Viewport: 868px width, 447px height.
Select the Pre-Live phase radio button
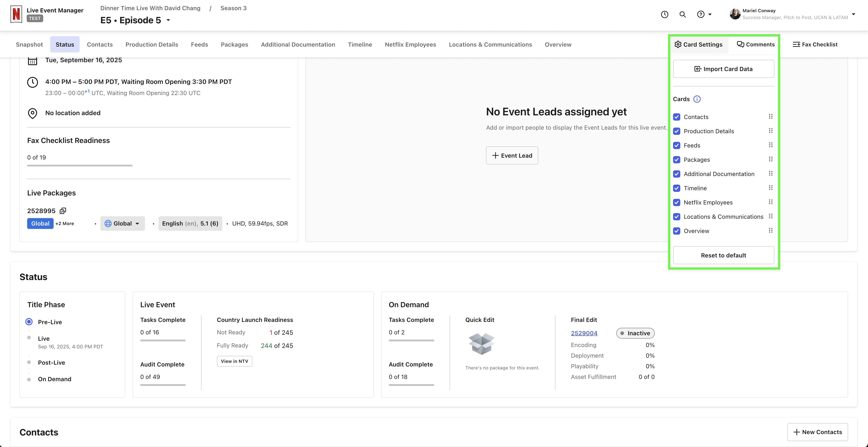pos(29,322)
